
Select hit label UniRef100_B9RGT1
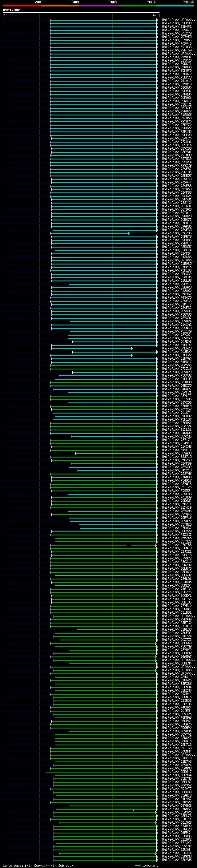177,64
